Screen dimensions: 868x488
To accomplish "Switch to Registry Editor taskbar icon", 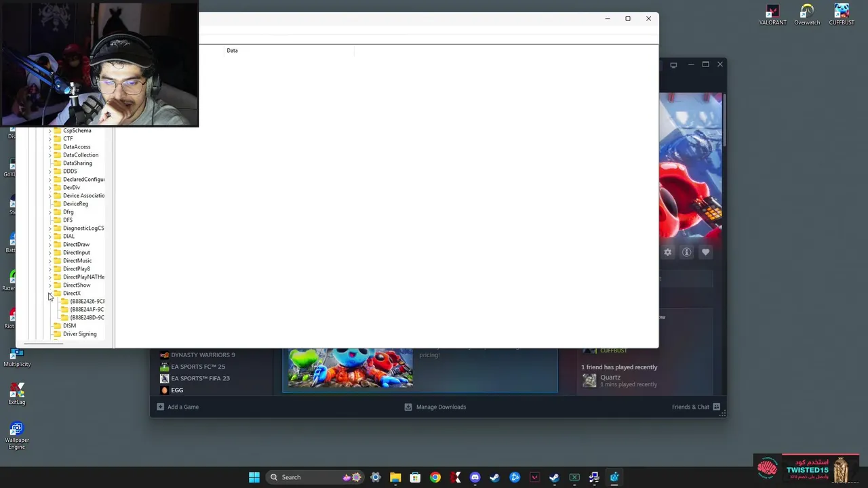I will tap(614, 477).
